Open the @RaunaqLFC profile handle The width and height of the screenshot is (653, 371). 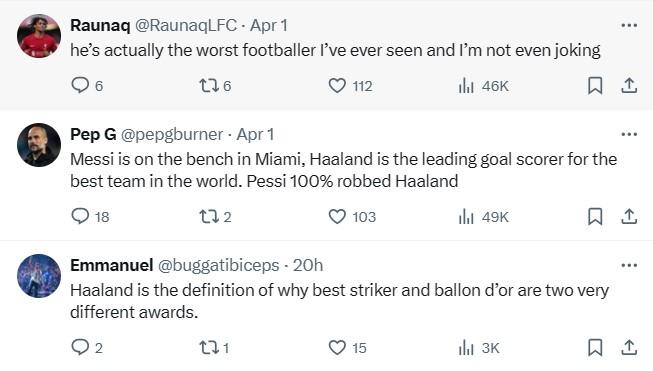coord(186,25)
